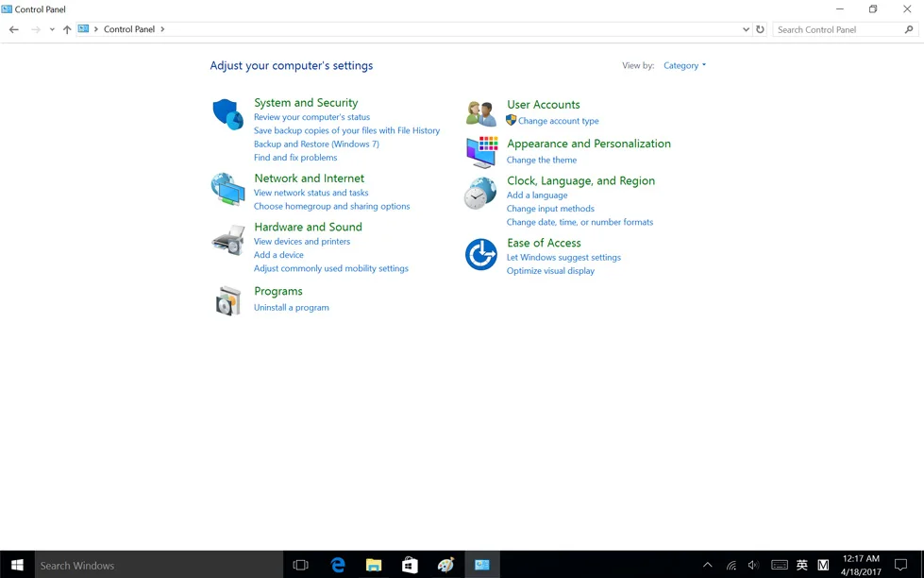Open File Explorer from the taskbar
924x578 pixels.
tap(374, 565)
